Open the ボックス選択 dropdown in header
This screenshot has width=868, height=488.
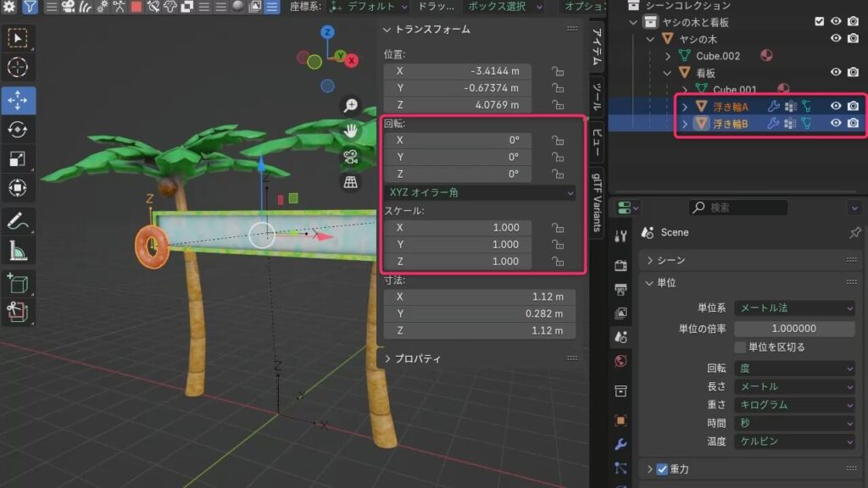click(504, 7)
